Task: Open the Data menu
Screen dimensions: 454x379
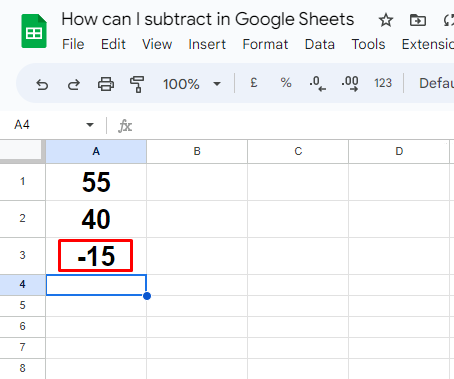Action: [x=320, y=44]
